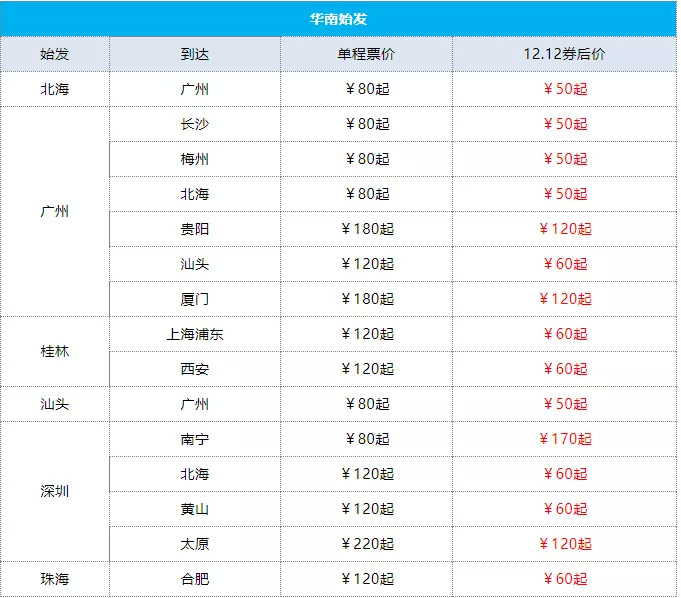Click the 贵阳 destination cell
The width and height of the screenshot is (681, 598).
[195, 229]
